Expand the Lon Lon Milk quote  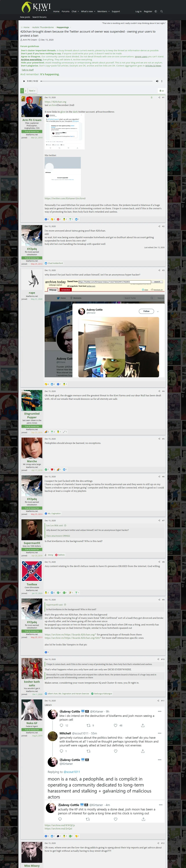[x=65, y=525]
